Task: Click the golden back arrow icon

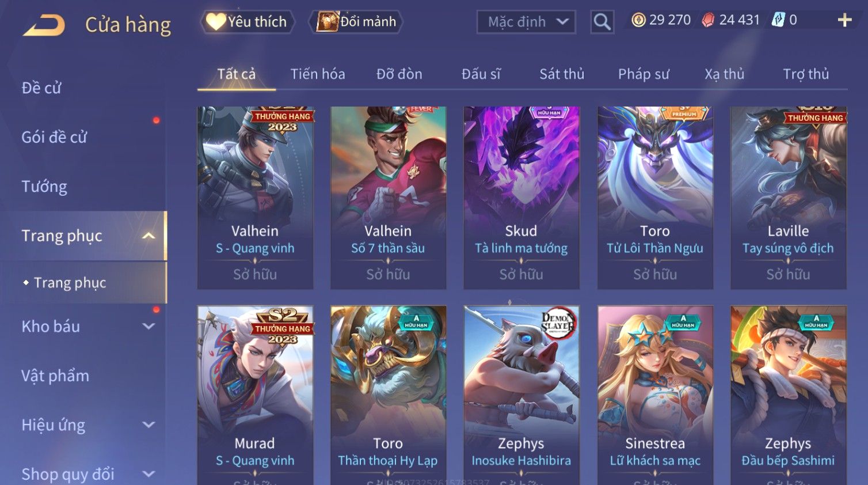Action: pos(44,25)
